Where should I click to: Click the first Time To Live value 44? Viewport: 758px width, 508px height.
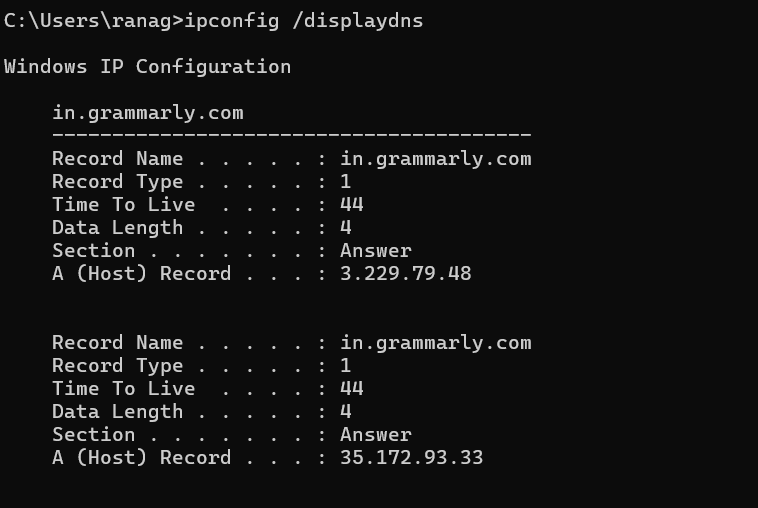[x=352, y=205]
